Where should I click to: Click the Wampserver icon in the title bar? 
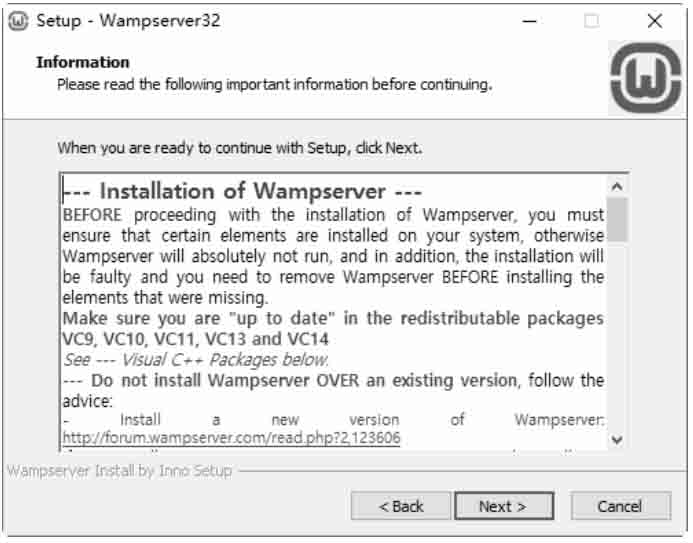tap(18, 21)
